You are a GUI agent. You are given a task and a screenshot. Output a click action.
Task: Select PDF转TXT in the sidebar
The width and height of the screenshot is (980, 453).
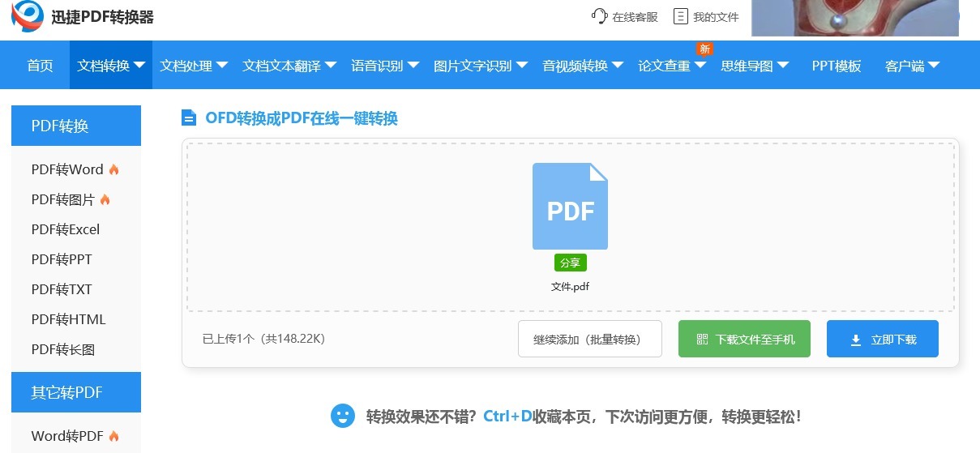point(62,289)
